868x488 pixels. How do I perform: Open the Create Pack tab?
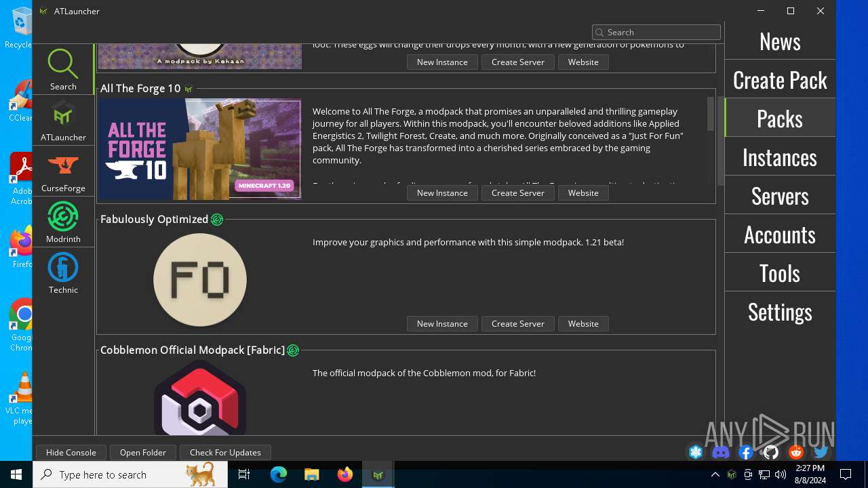point(780,79)
